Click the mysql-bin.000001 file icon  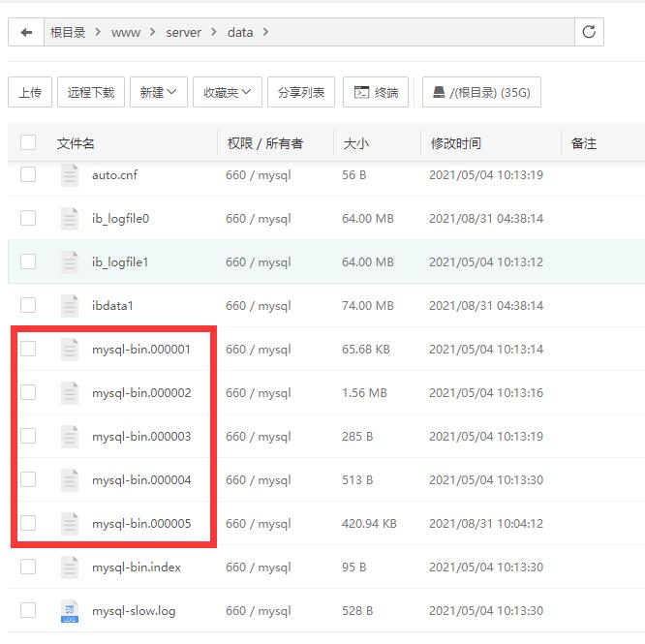pos(70,349)
